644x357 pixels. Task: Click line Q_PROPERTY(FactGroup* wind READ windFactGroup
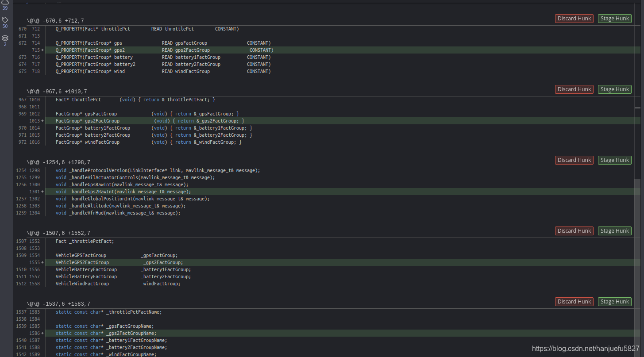tap(163, 71)
